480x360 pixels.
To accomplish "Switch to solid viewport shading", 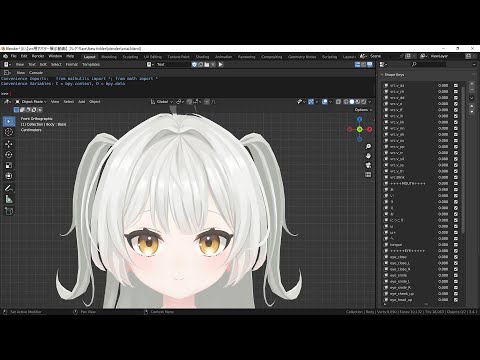I will coord(352,102).
